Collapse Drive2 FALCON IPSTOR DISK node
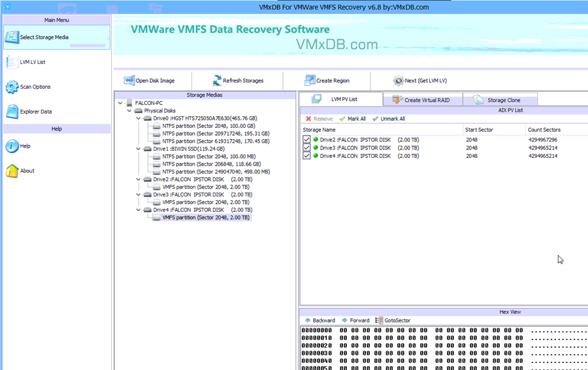Viewport: 588px width, 370px height. tap(138, 179)
